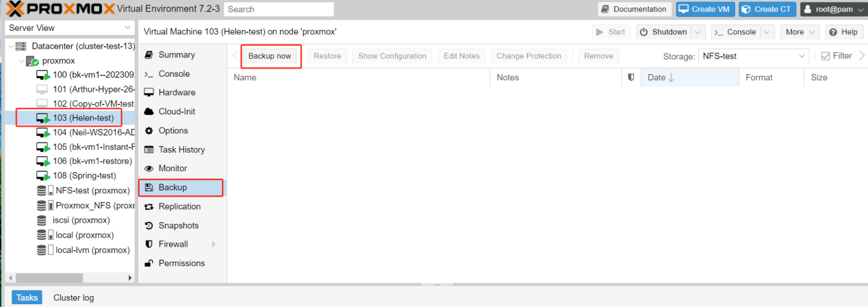Click the VM 104 monitor icon

[x=42, y=132]
